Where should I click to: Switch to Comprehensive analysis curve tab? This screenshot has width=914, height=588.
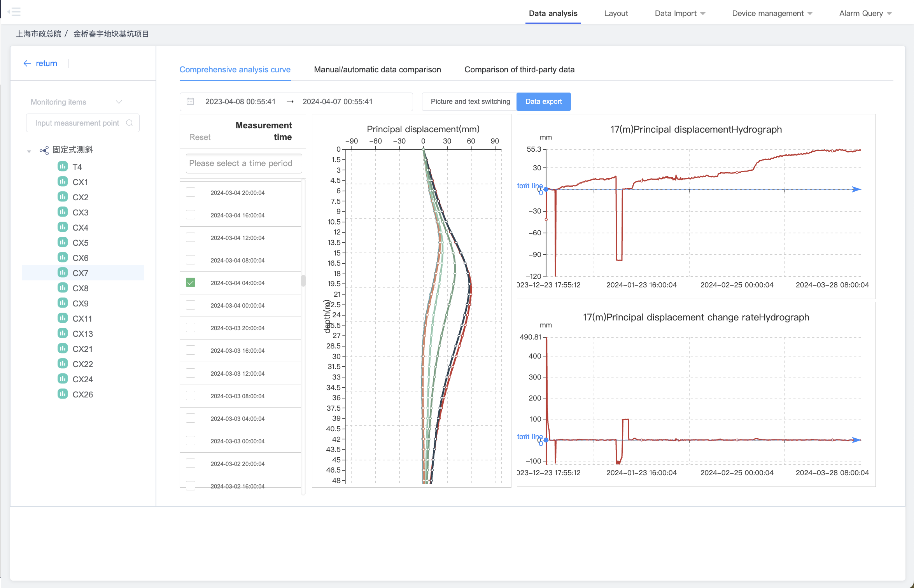click(235, 70)
